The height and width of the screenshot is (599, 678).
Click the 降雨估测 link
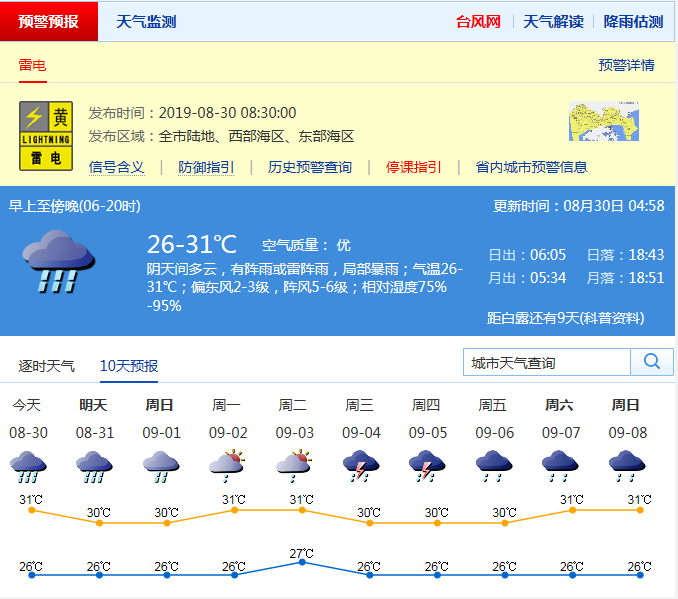pyautogui.click(x=633, y=21)
